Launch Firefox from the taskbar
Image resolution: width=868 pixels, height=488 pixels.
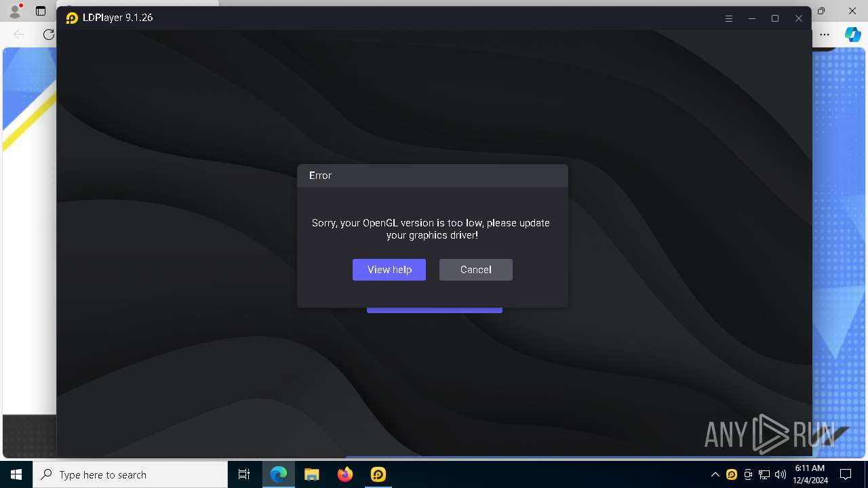coord(345,474)
